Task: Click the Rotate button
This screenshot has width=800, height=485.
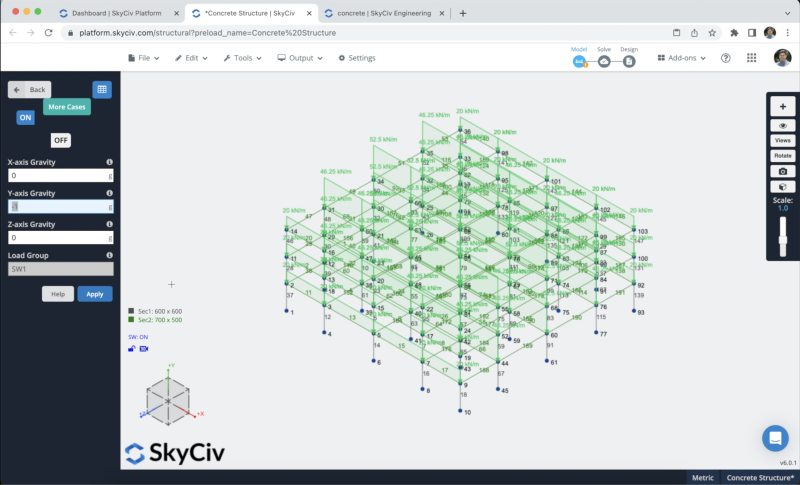Action: [783, 156]
